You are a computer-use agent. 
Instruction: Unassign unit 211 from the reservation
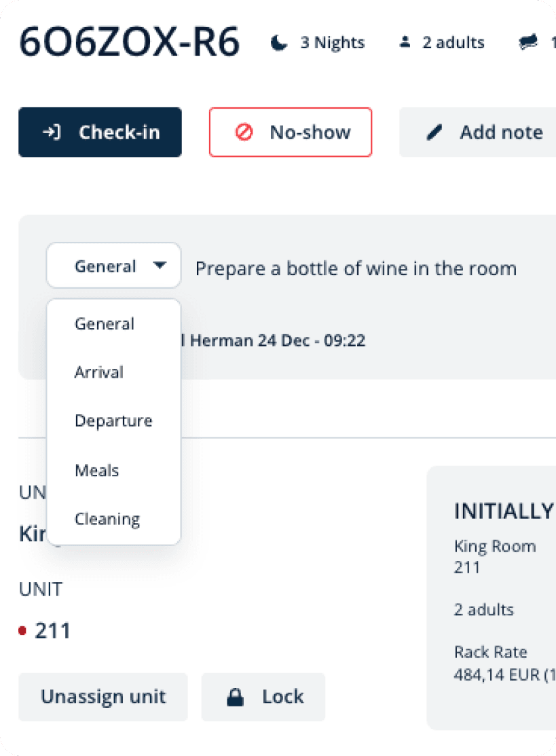click(x=103, y=697)
